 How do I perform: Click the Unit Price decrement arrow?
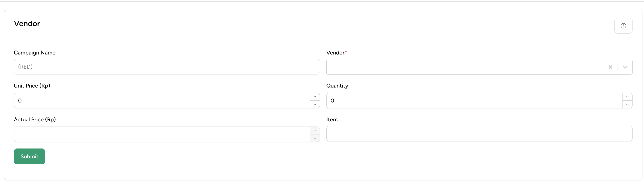(x=315, y=104)
